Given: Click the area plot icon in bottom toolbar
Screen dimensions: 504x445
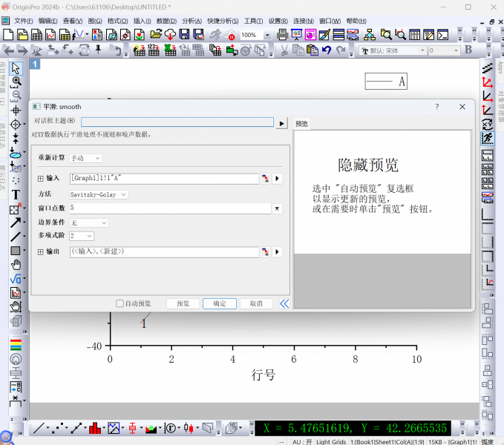Looking at the screenshot, I should (x=151, y=428).
